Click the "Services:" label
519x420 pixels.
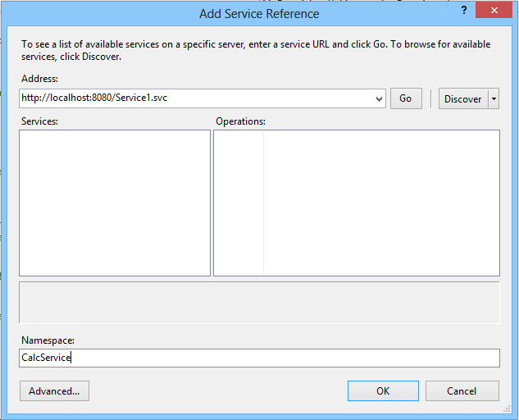[x=39, y=121]
